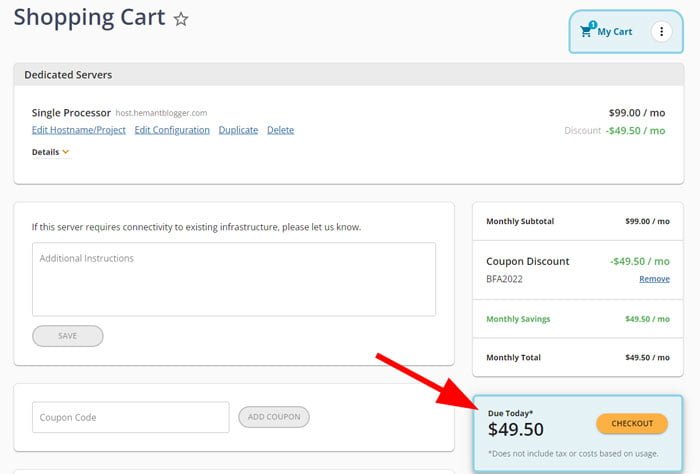Image resolution: width=700 pixels, height=474 pixels.
Task: Click the Monthly Total row
Action: coord(578,358)
